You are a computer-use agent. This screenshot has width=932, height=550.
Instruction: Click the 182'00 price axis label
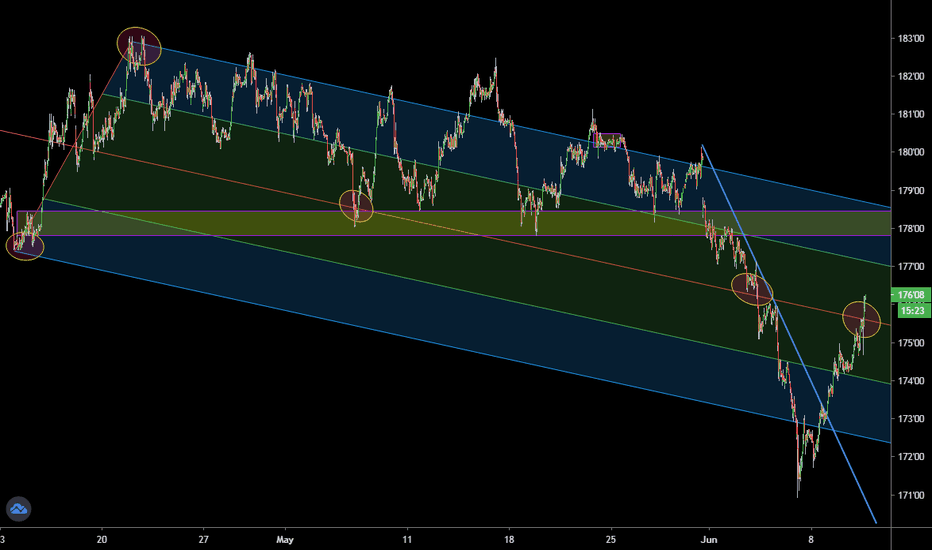click(x=911, y=77)
